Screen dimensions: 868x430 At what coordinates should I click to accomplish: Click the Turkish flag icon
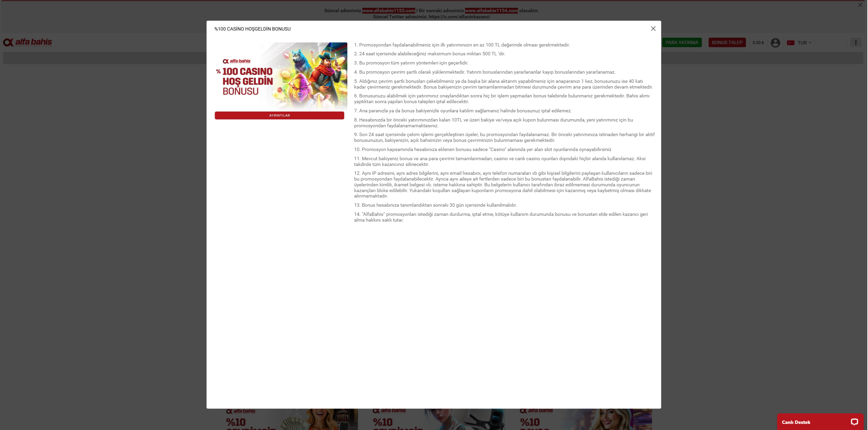pyautogui.click(x=790, y=43)
